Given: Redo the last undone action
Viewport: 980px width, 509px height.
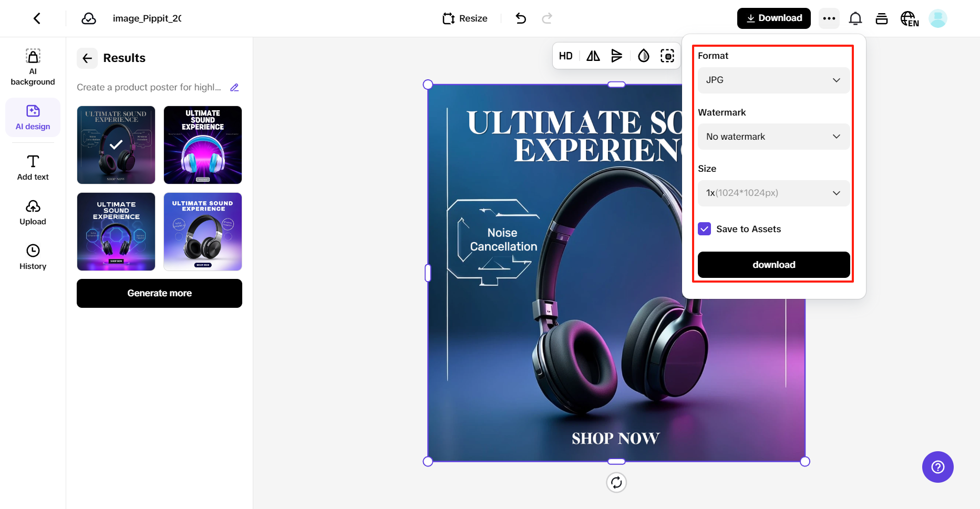Looking at the screenshot, I should click(547, 18).
